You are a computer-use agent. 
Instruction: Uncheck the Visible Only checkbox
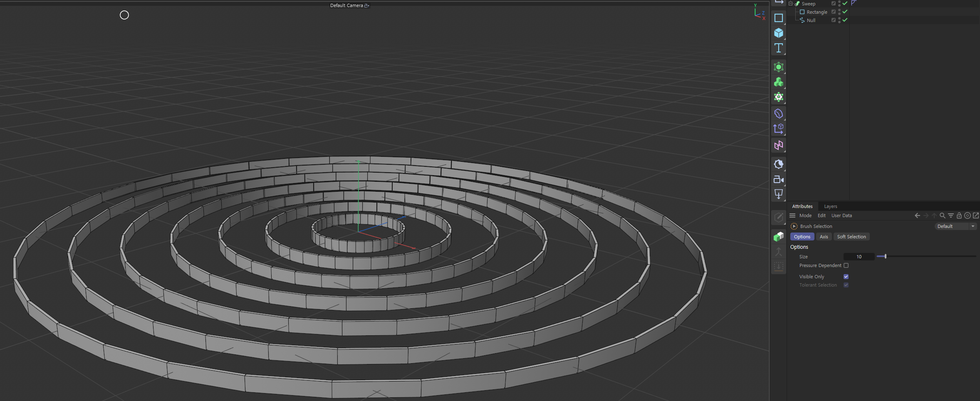click(846, 277)
